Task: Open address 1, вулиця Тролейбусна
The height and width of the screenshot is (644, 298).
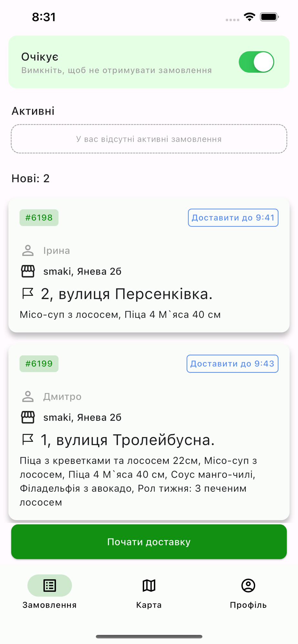Action: pyautogui.click(x=128, y=440)
